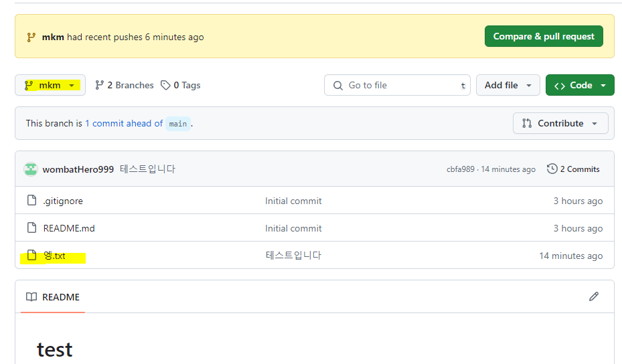Expand the Contribute dropdown
This screenshot has width=622, height=364.
[560, 123]
